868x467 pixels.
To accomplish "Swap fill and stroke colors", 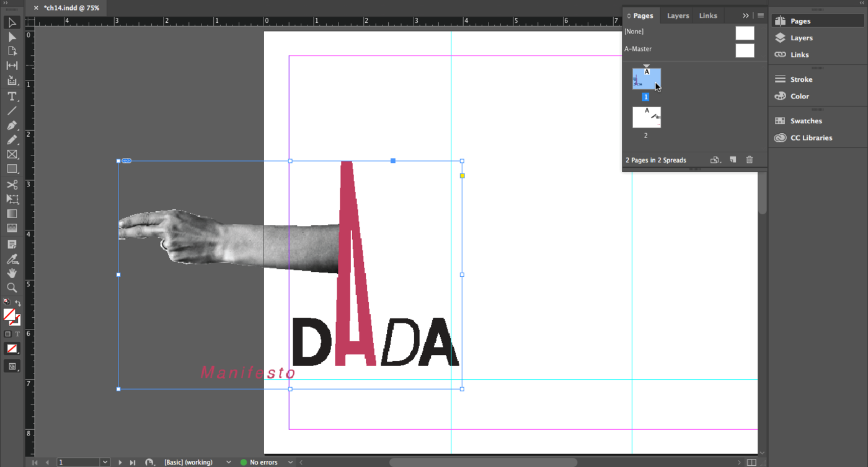I will [18, 303].
